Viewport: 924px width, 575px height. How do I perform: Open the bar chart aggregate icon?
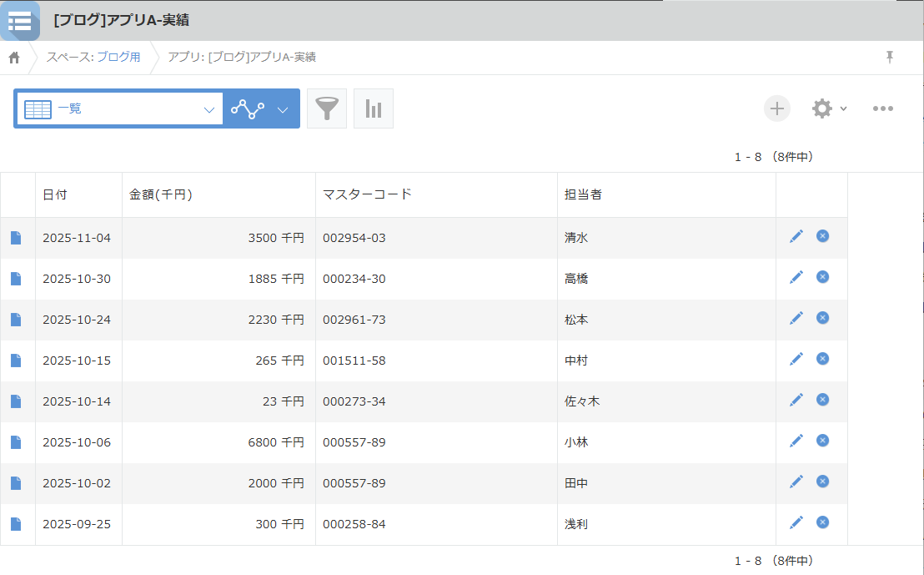pos(374,108)
